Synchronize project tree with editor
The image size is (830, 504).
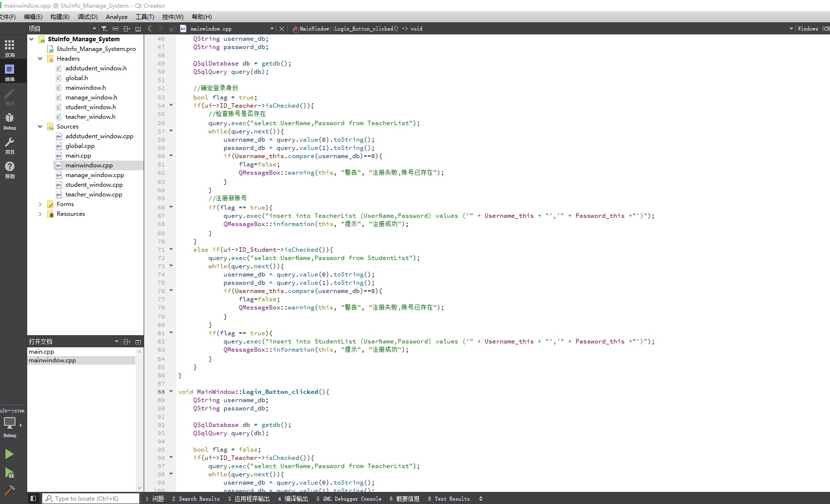[116, 29]
